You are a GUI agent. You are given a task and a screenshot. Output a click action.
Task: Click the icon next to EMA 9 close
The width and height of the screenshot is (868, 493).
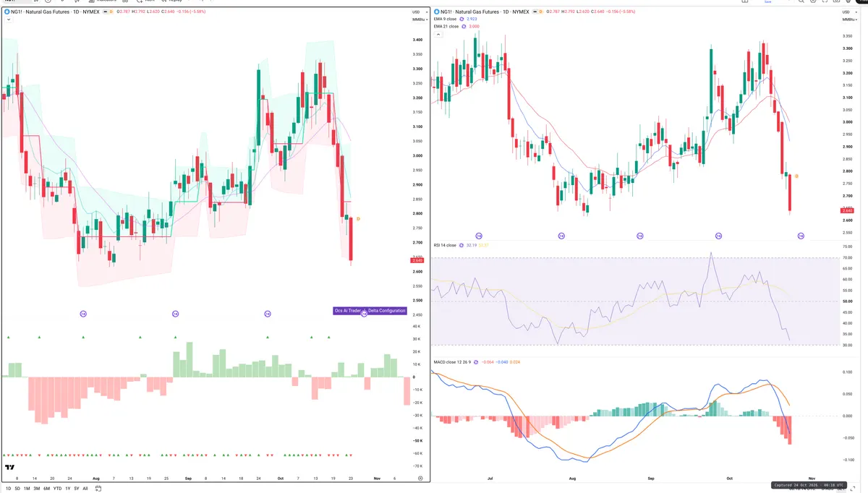463,19
